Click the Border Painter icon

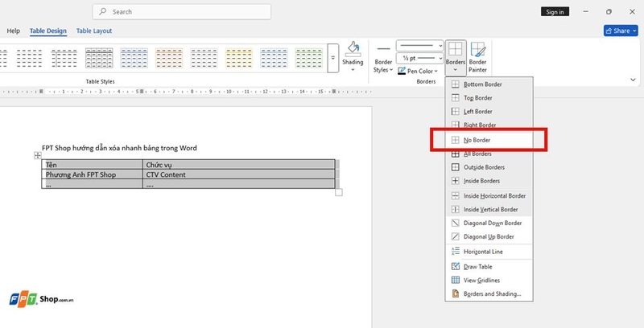(477, 57)
